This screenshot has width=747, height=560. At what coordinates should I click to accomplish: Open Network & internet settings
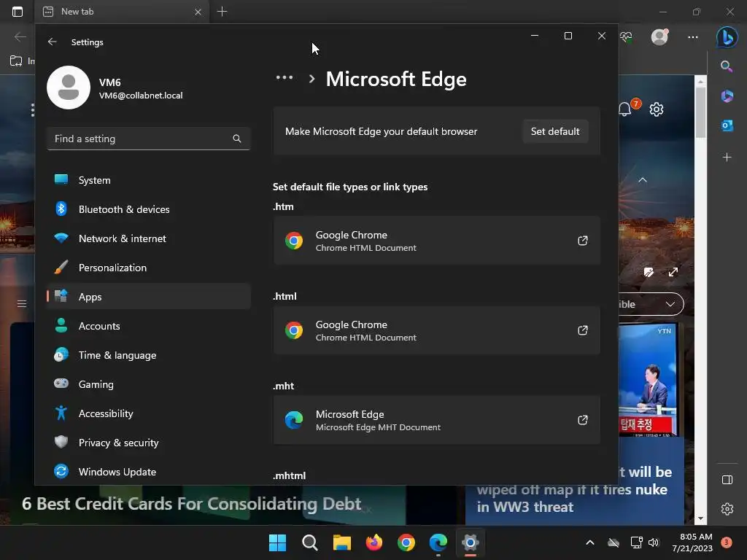pos(149,238)
